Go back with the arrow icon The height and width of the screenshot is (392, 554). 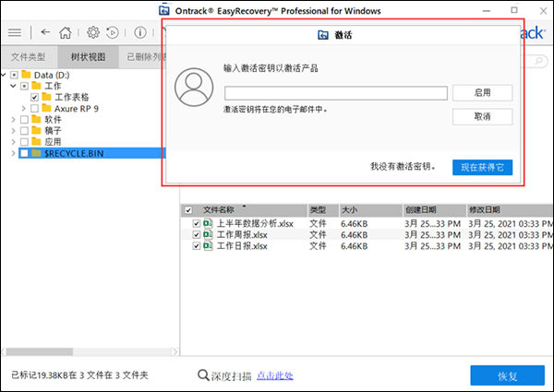pos(45,32)
